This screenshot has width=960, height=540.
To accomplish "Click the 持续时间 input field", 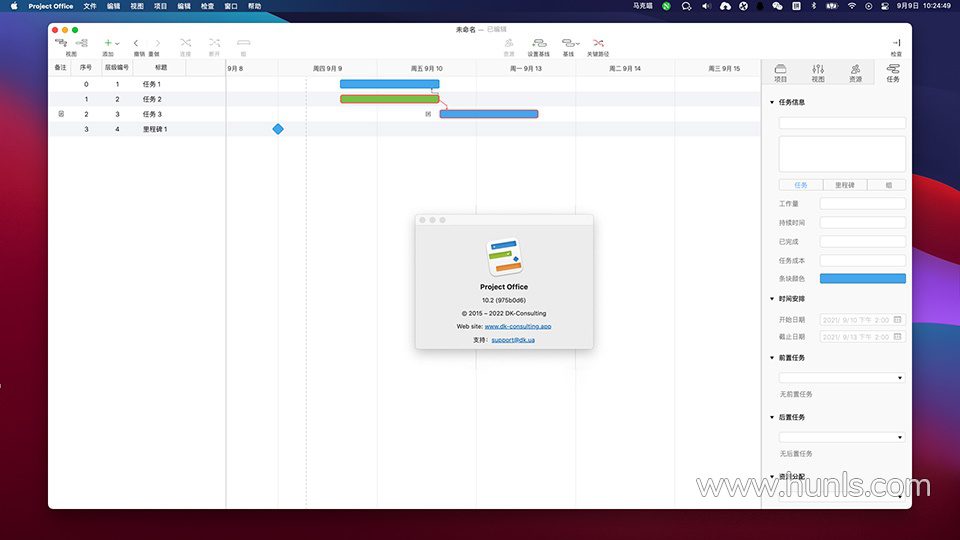I will click(x=863, y=222).
